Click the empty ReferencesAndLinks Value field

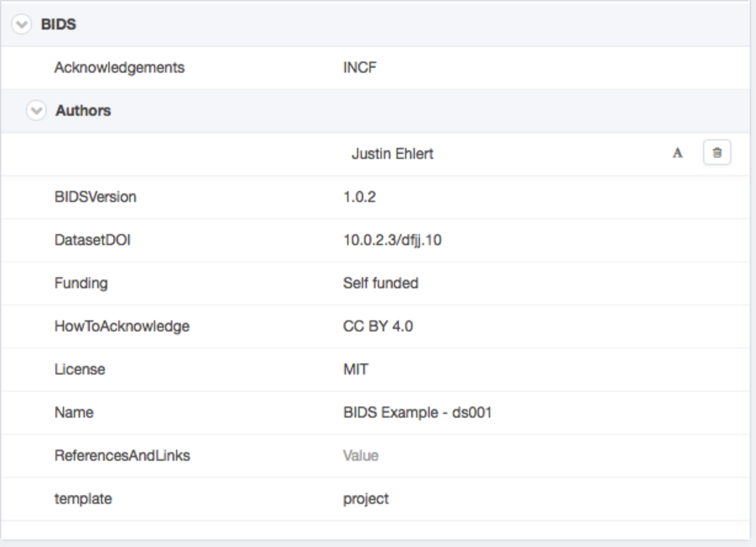(x=361, y=456)
